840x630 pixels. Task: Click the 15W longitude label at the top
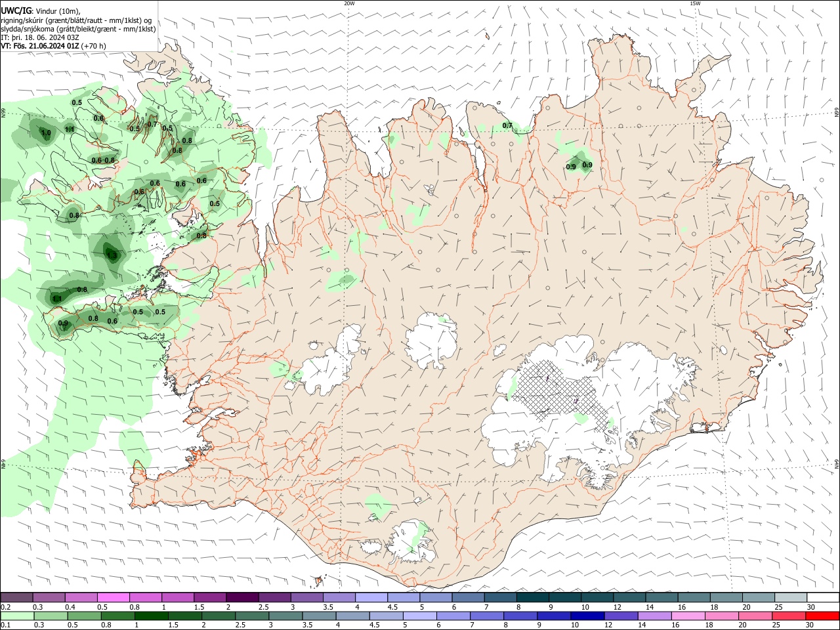pos(695,3)
